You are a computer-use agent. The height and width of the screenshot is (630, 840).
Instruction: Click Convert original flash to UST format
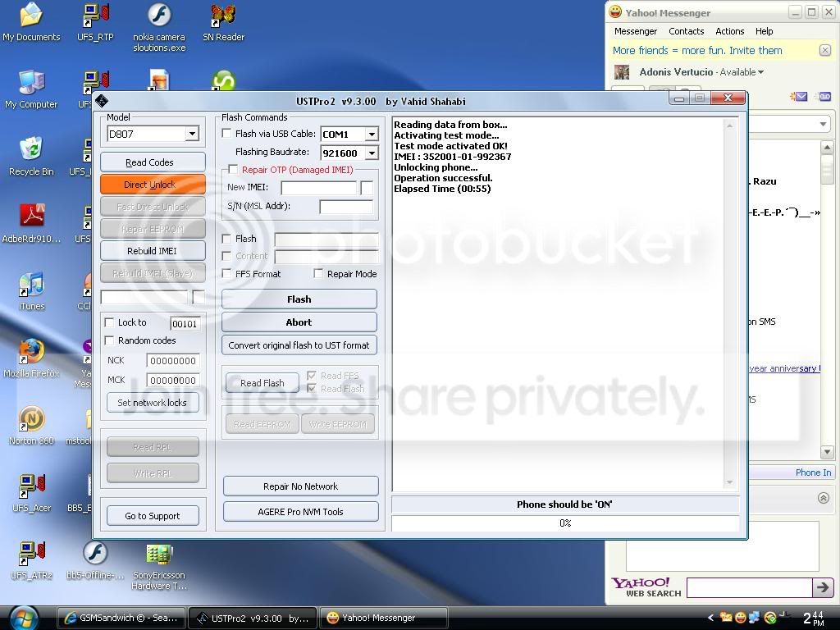(299, 345)
